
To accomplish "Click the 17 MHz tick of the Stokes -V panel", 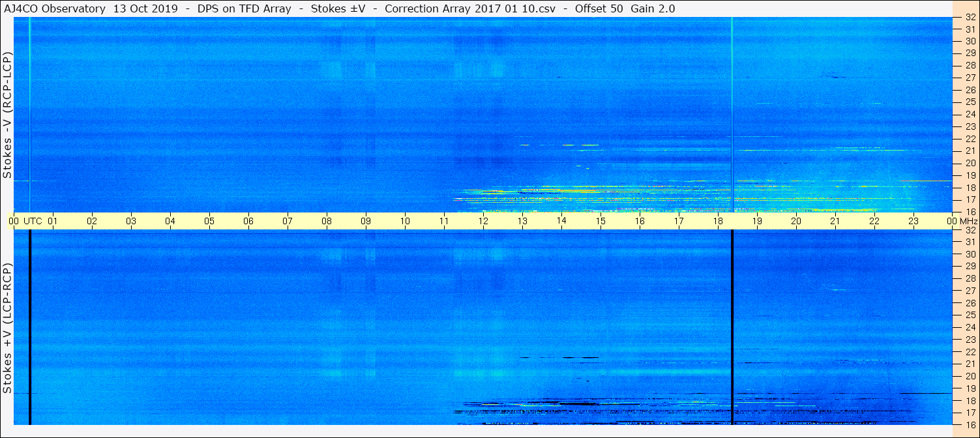I will coord(970,199).
